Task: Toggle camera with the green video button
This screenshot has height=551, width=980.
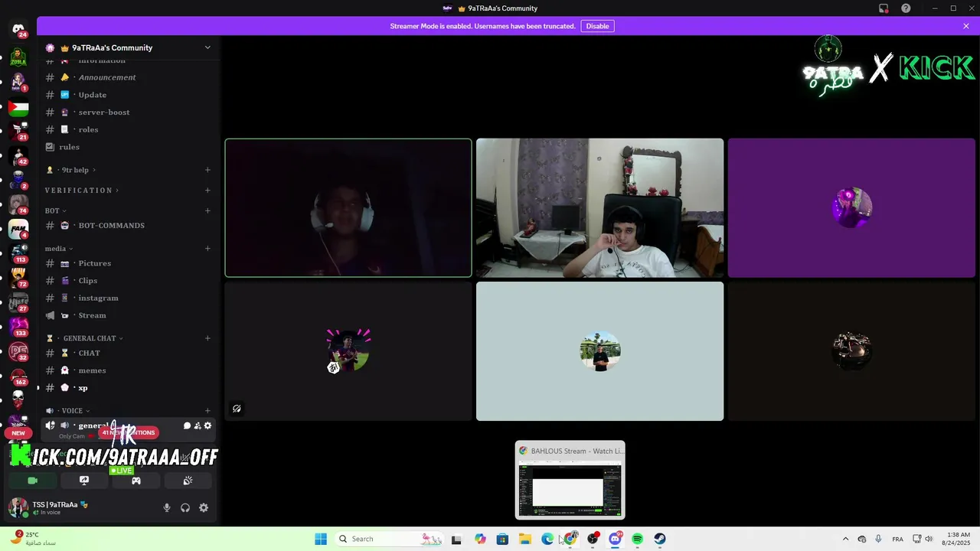Action: click(x=32, y=481)
